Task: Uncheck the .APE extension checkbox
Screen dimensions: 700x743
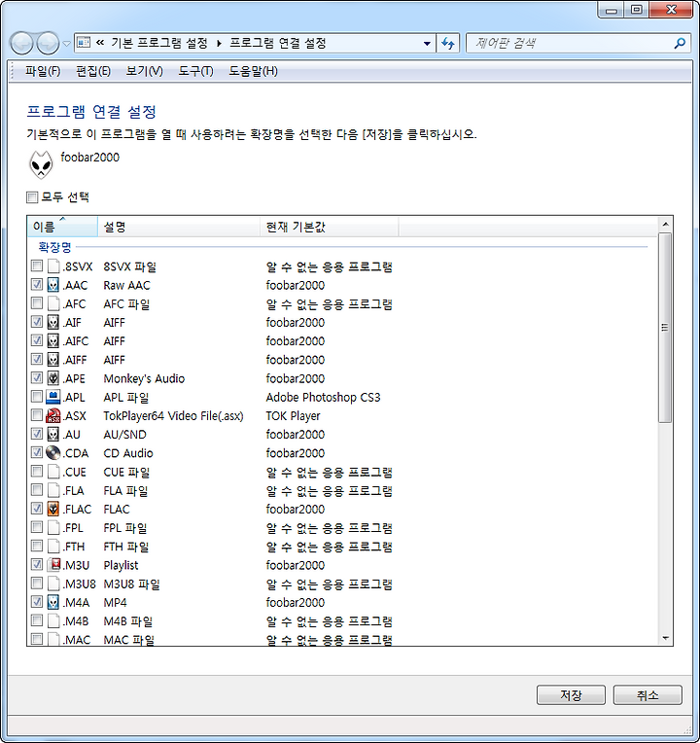Action: [37, 377]
